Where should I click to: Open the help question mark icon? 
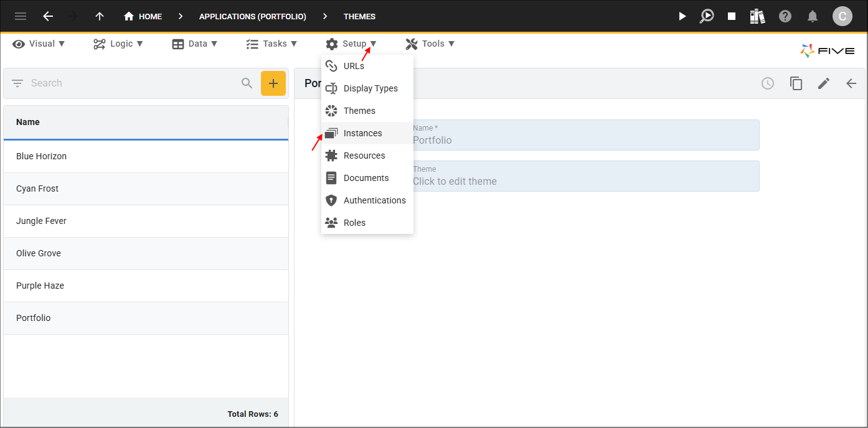tap(785, 16)
